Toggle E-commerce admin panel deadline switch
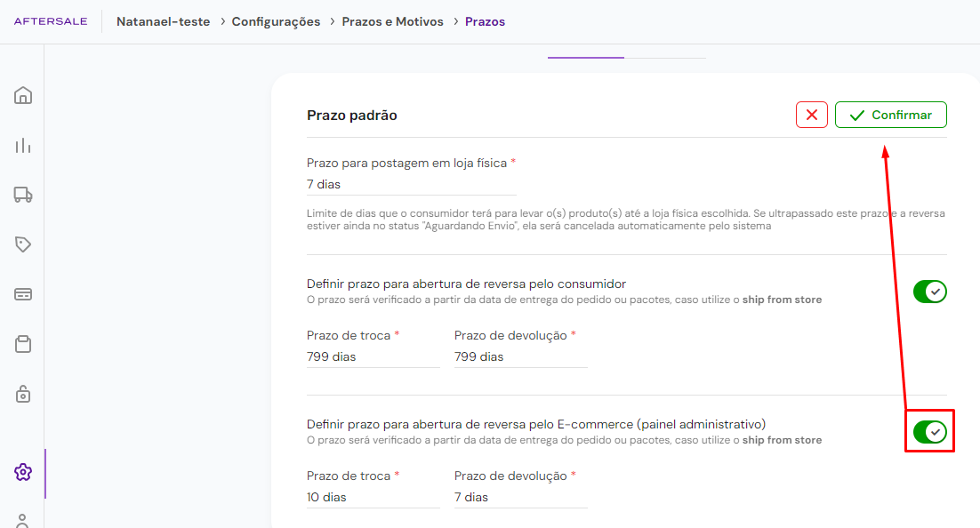Screen dimensions: 980x528 930,432
